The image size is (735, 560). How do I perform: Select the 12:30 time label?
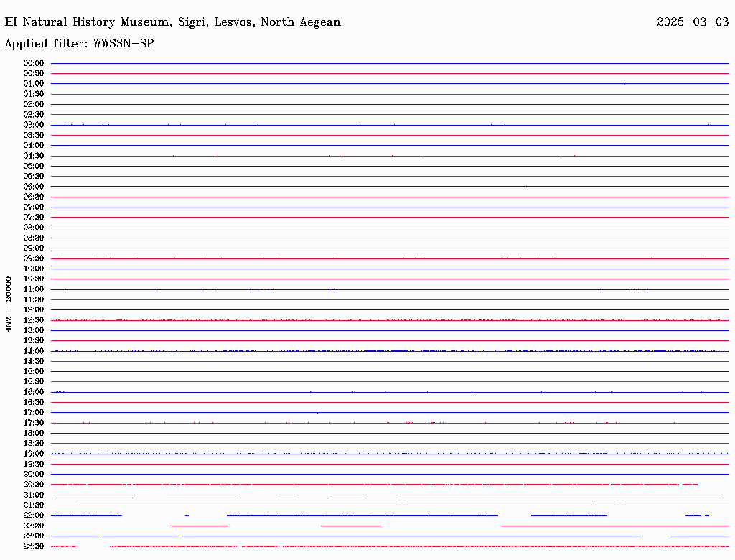pos(34,320)
